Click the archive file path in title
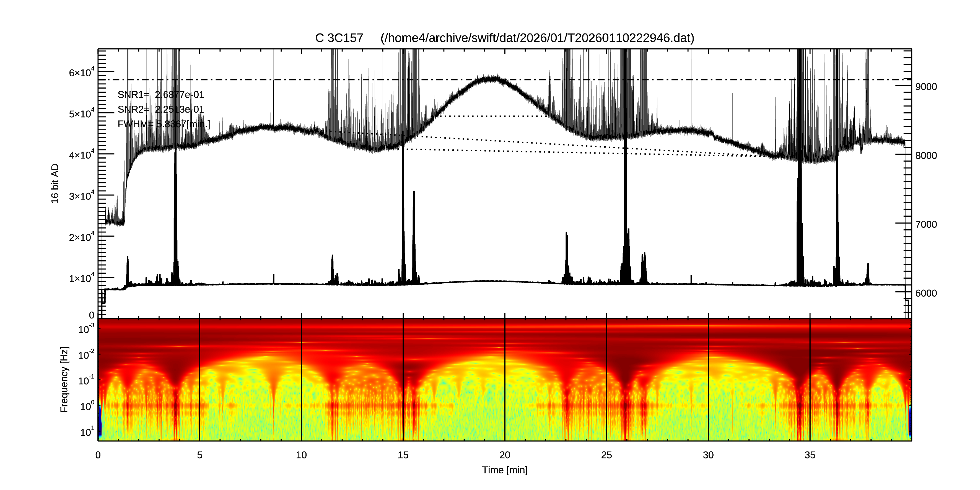This screenshot has width=980, height=490. (x=537, y=38)
